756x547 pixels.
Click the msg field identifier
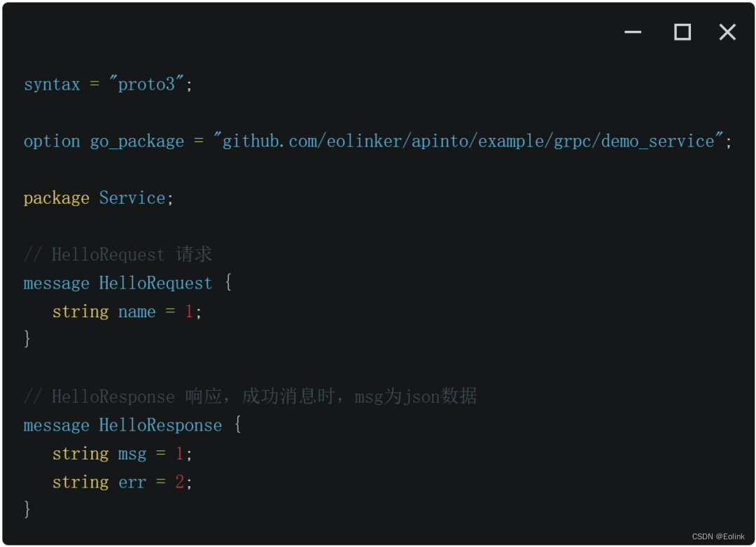click(132, 454)
